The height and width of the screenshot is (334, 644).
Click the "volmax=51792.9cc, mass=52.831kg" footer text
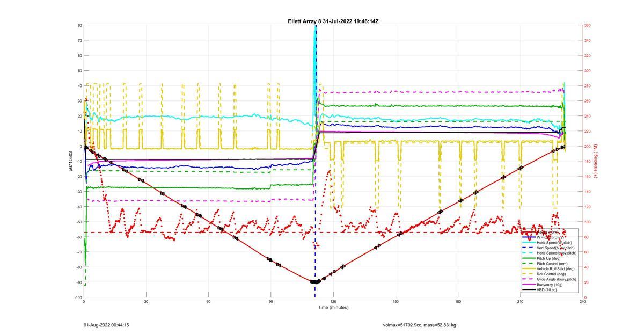point(420,325)
